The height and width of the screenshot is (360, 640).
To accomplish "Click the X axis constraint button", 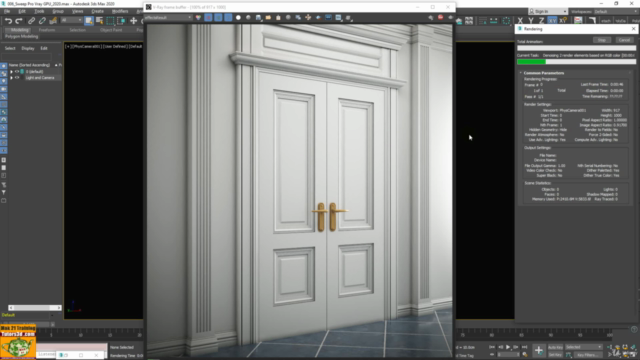I will [x=520, y=20].
